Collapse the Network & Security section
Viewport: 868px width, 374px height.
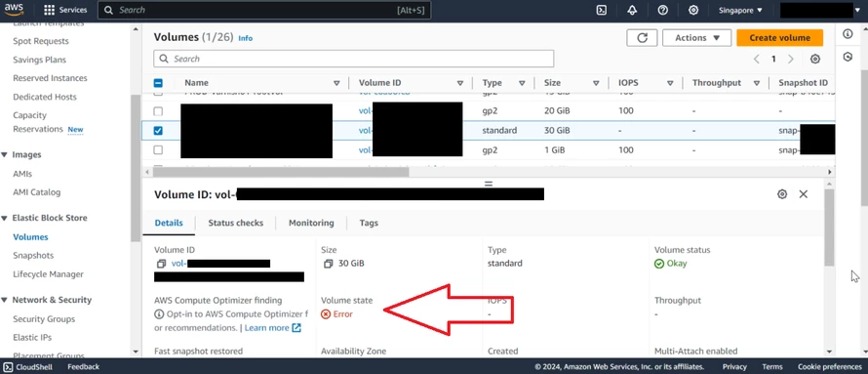[4, 301]
